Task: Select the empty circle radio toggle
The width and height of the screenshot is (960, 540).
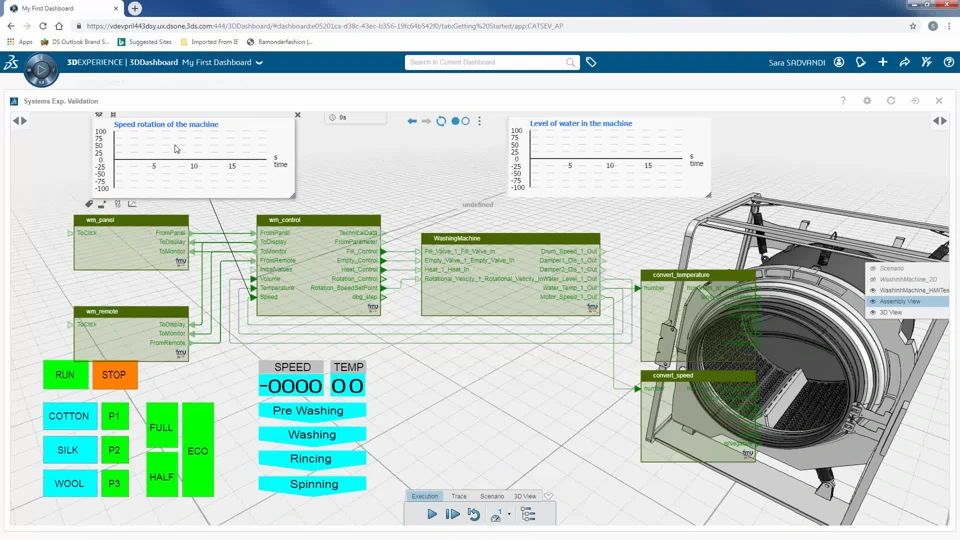Action: click(x=465, y=121)
